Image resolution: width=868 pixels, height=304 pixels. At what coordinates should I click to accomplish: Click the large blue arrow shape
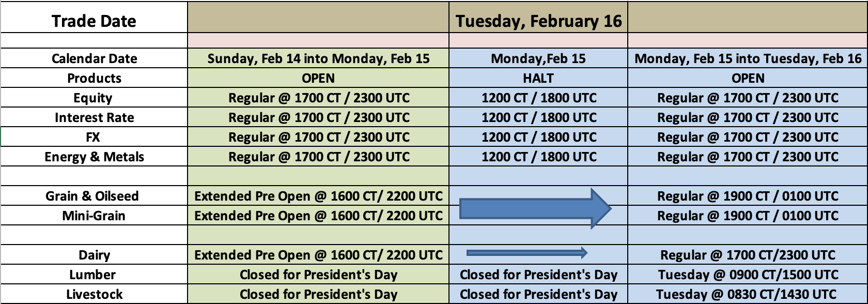535,209
